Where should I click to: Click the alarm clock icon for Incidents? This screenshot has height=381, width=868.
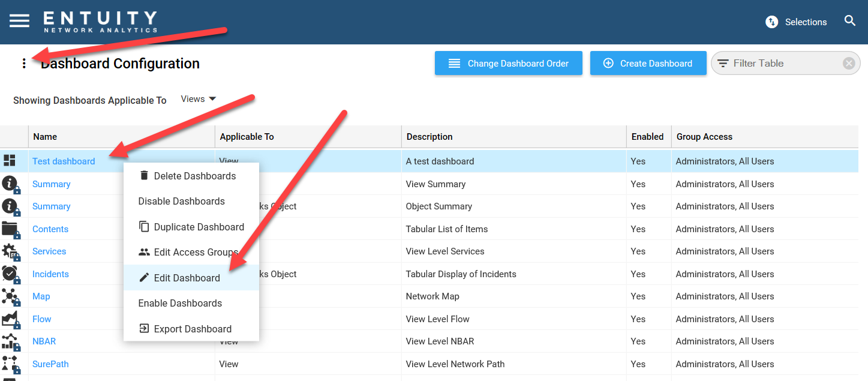coord(11,274)
